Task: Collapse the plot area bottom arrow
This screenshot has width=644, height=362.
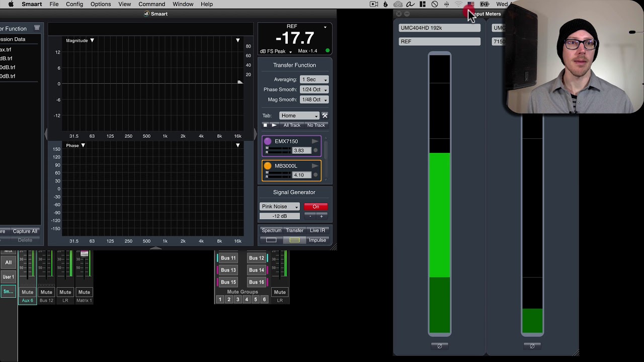Action: coord(155,247)
